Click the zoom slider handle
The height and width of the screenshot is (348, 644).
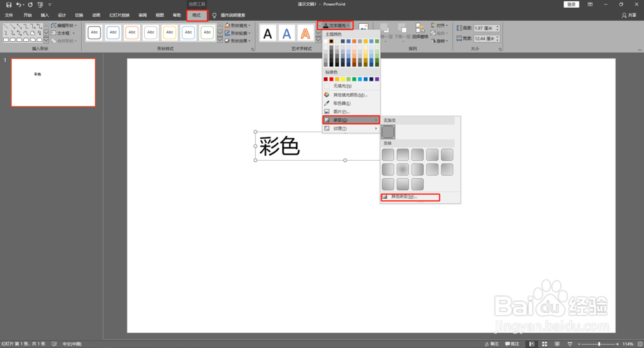599,344
